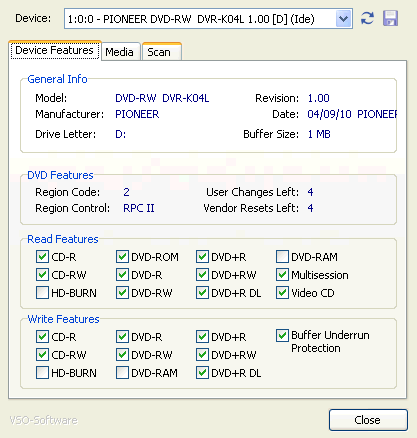Toggle Read Features HD-BURN checkbox
This screenshot has width=417, height=438.
click(42, 293)
